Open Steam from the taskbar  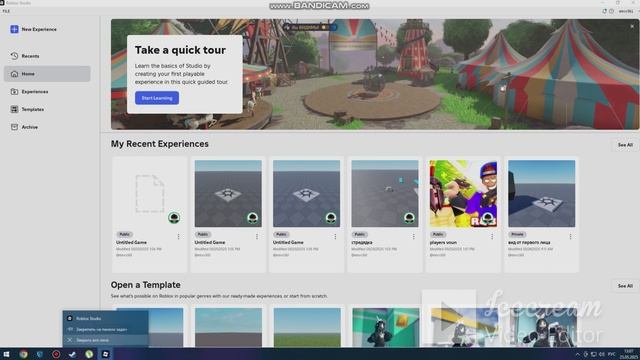[x=72, y=354]
